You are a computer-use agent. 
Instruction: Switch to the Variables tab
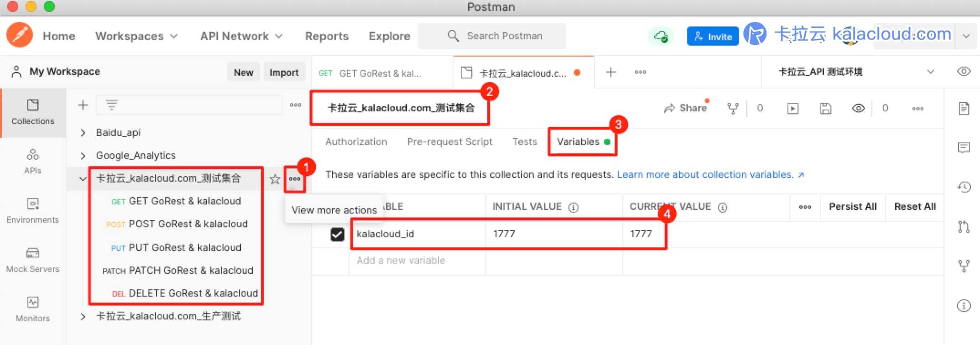click(583, 142)
